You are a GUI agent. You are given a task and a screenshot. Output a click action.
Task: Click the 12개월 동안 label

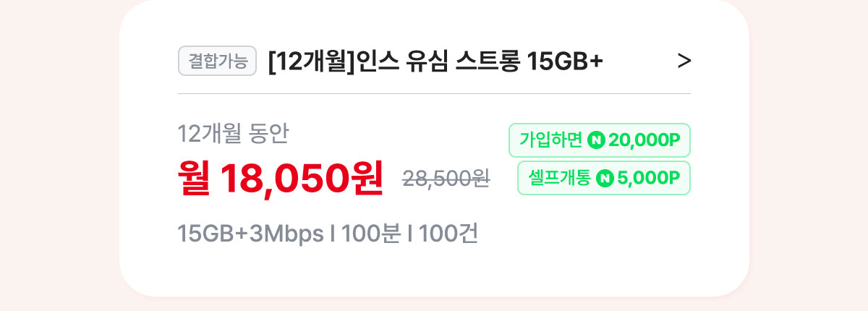tap(233, 134)
